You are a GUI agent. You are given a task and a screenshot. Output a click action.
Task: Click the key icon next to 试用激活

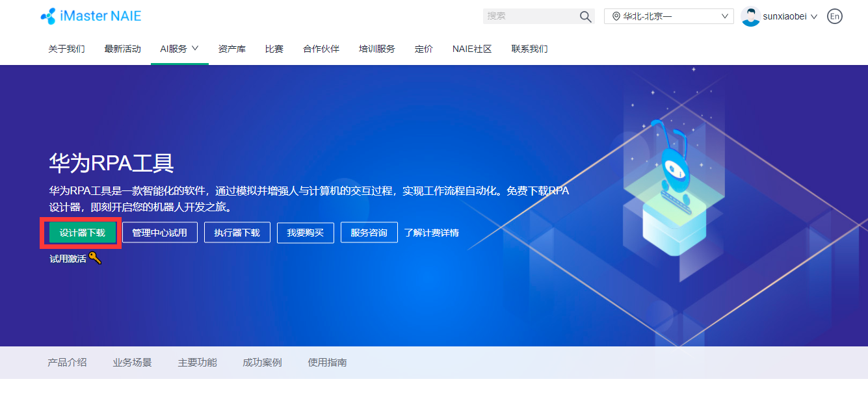95,258
